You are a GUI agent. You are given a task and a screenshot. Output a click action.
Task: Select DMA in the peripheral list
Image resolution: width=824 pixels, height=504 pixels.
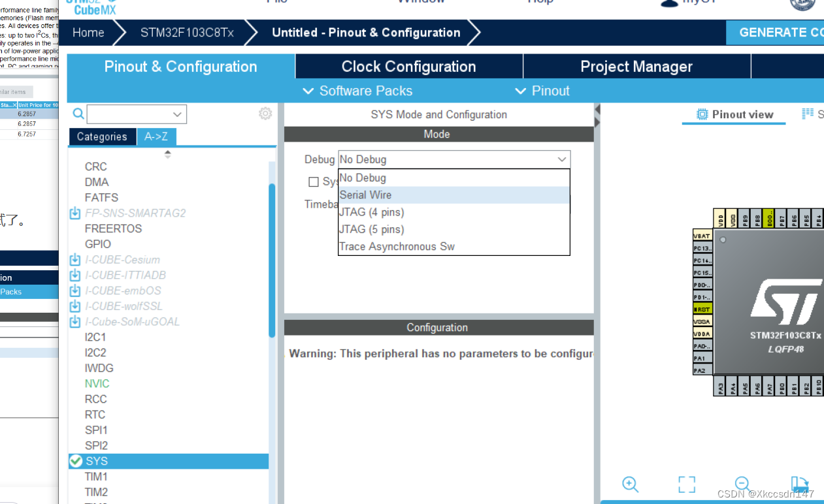tap(97, 182)
